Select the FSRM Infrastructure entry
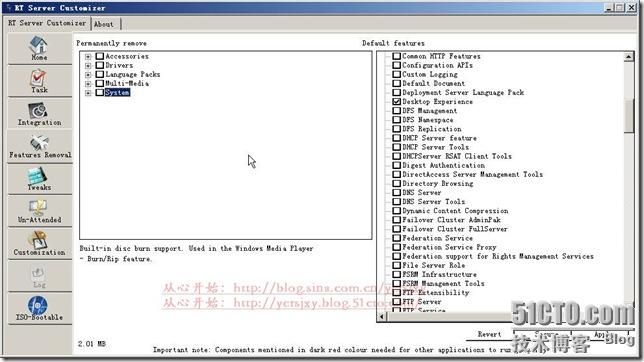 439,274
